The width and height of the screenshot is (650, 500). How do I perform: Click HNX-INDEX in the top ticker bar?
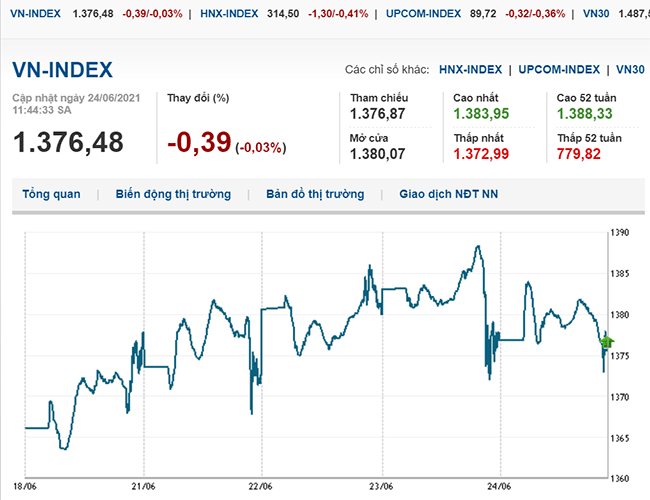click(229, 14)
